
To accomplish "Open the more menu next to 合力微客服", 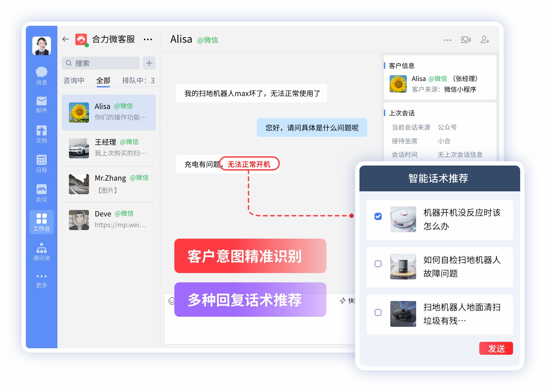I will [x=148, y=39].
